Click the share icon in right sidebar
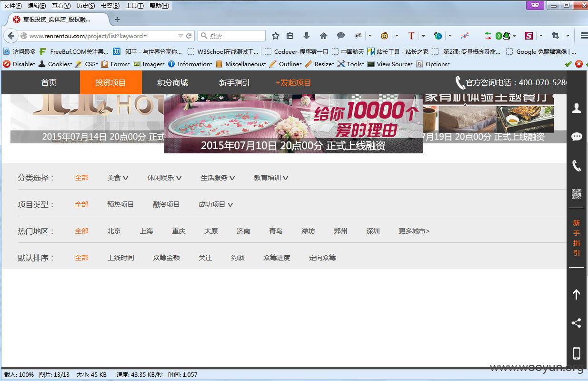Viewport: 588px width, 381px height. point(577,323)
